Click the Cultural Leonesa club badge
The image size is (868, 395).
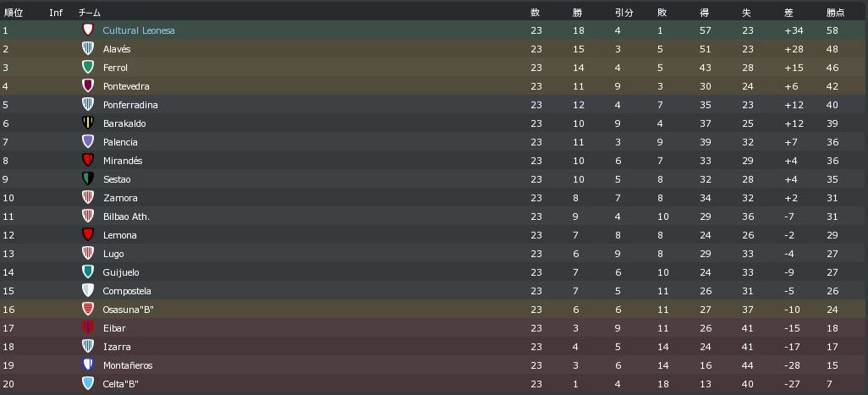(x=87, y=30)
